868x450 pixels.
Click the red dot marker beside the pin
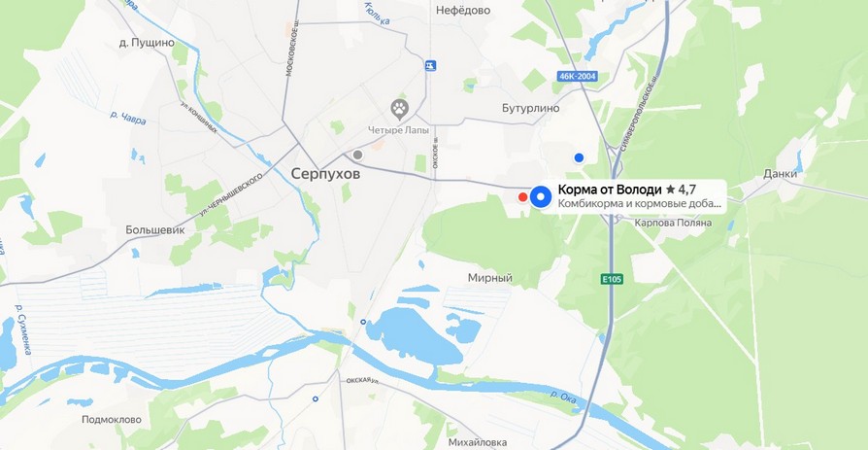[x=522, y=196]
